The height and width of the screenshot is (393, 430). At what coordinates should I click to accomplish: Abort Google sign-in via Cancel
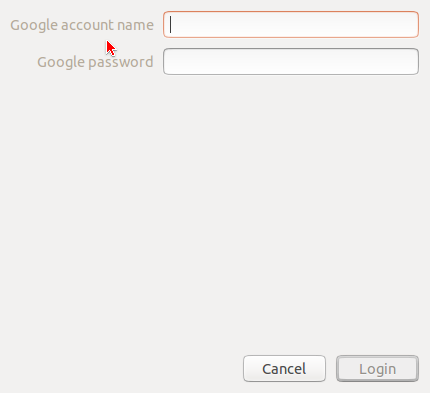[284, 369]
